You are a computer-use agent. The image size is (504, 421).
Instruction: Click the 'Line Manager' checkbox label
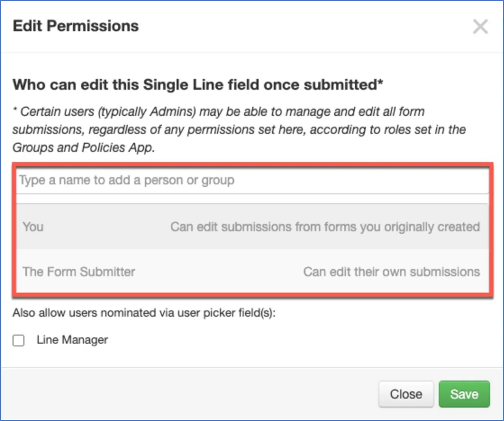click(x=72, y=340)
